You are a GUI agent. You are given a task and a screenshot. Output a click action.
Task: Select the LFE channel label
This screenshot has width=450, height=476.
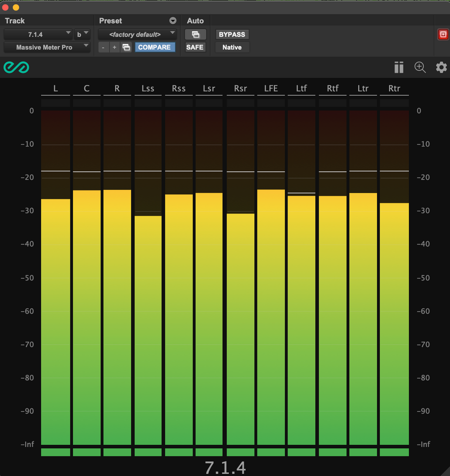point(271,88)
